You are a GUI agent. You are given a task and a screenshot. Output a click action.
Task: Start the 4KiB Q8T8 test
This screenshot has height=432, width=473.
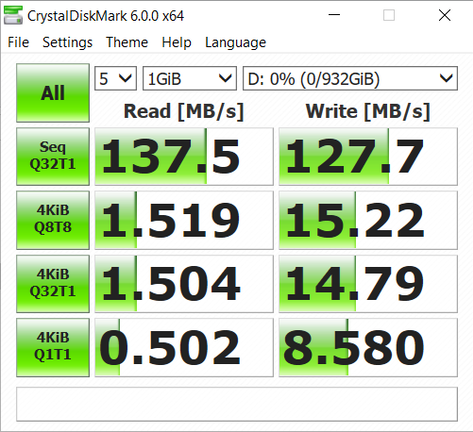[x=53, y=220]
